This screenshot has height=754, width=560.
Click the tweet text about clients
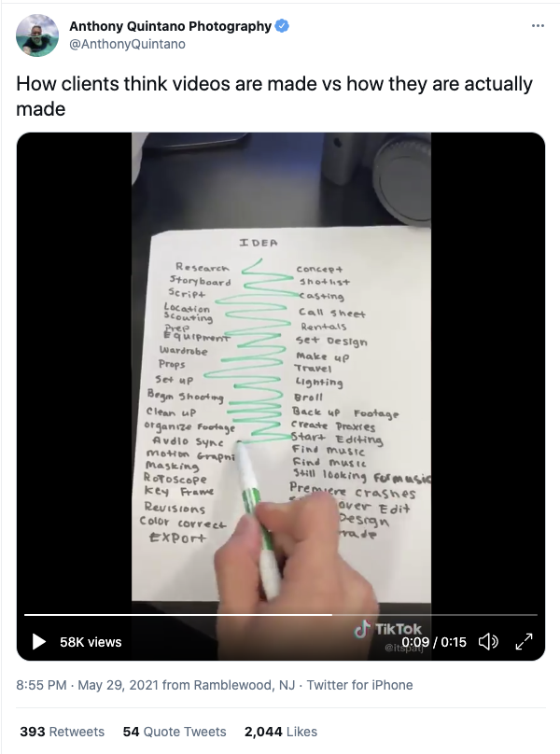point(274,96)
